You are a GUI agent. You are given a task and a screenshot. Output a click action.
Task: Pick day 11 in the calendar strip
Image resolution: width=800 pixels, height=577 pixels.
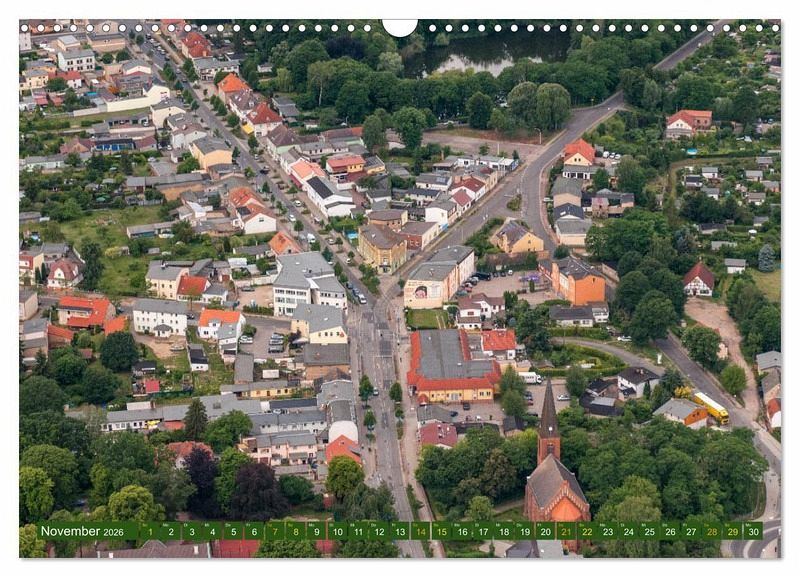point(358,531)
